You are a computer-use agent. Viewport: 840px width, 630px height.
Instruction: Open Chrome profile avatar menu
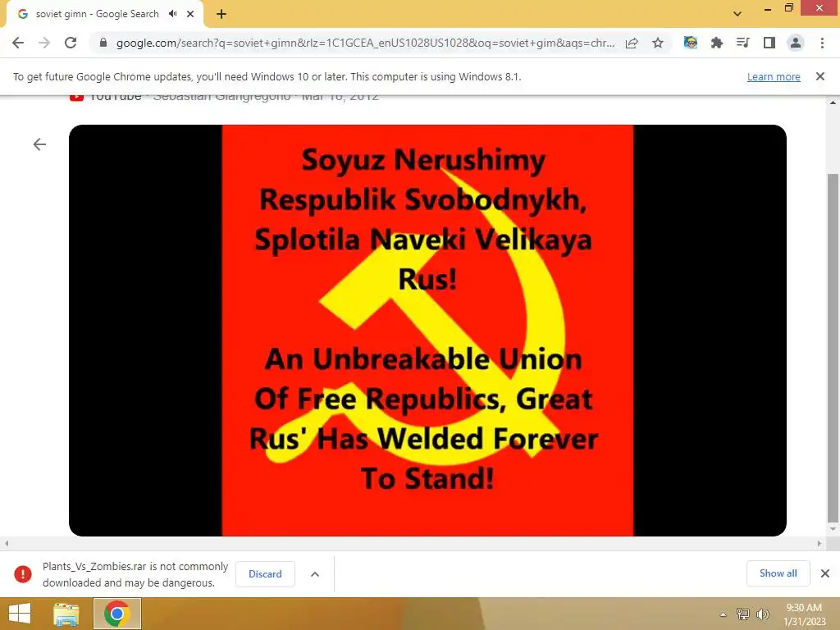[796, 43]
